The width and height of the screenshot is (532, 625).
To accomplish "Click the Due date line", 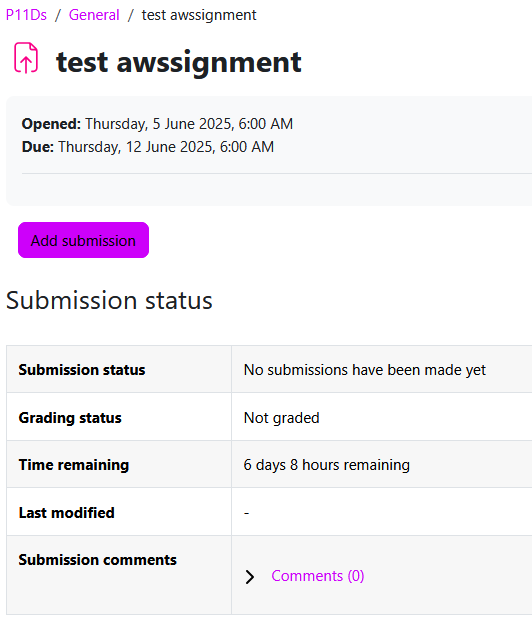I will (148, 147).
